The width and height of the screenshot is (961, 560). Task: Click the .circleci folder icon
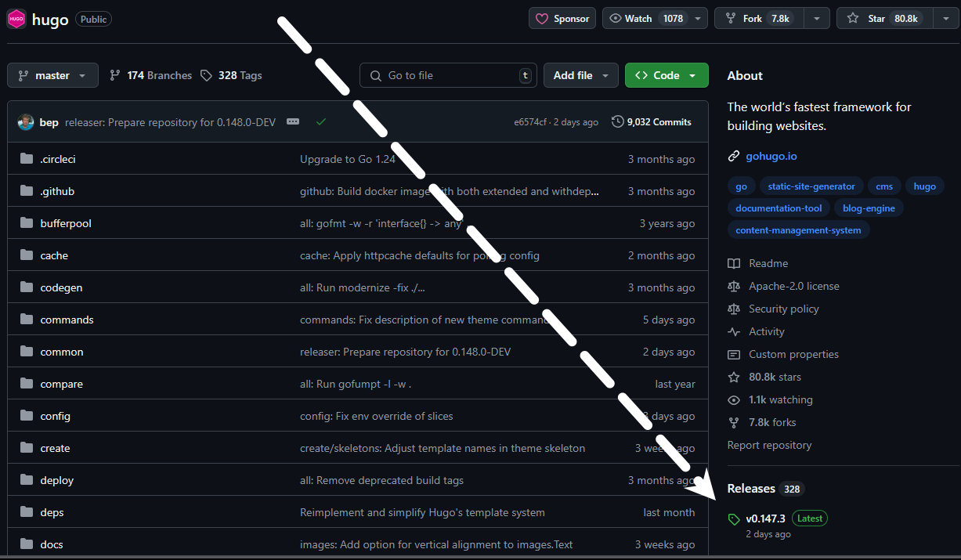[x=27, y=159]
